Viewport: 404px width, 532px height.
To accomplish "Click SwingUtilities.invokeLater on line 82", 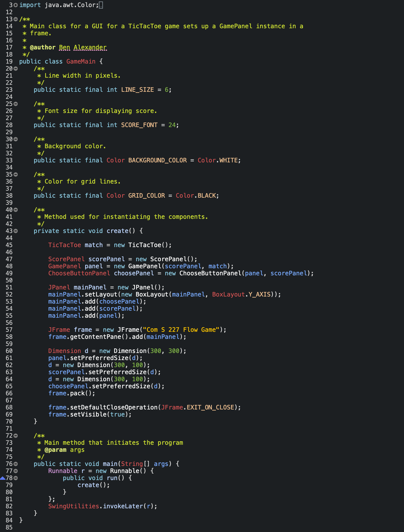I will pos(96,506).
